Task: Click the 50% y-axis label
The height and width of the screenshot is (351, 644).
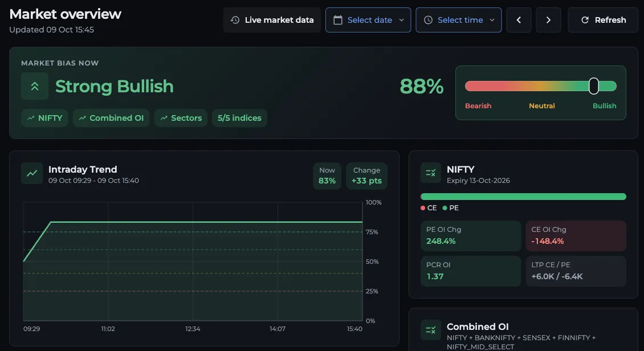Action: tap(372, 262)
